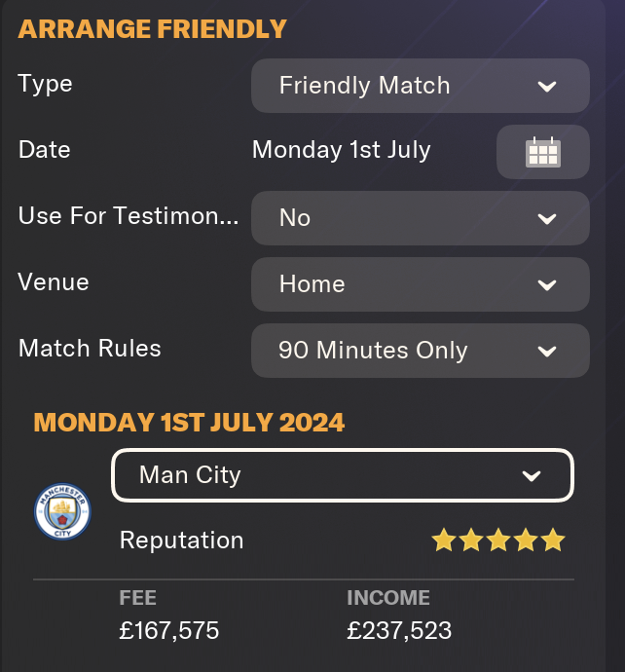
Task: Click the fifth reputation star
Action: coord(553,540)
